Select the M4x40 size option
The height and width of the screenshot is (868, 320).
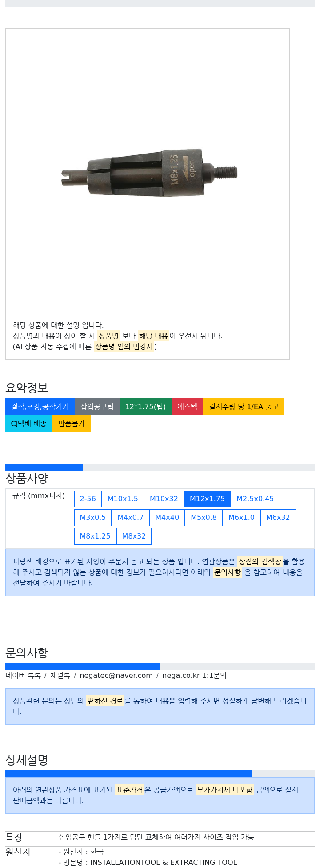pyautogui.click(x=167, y=518)
